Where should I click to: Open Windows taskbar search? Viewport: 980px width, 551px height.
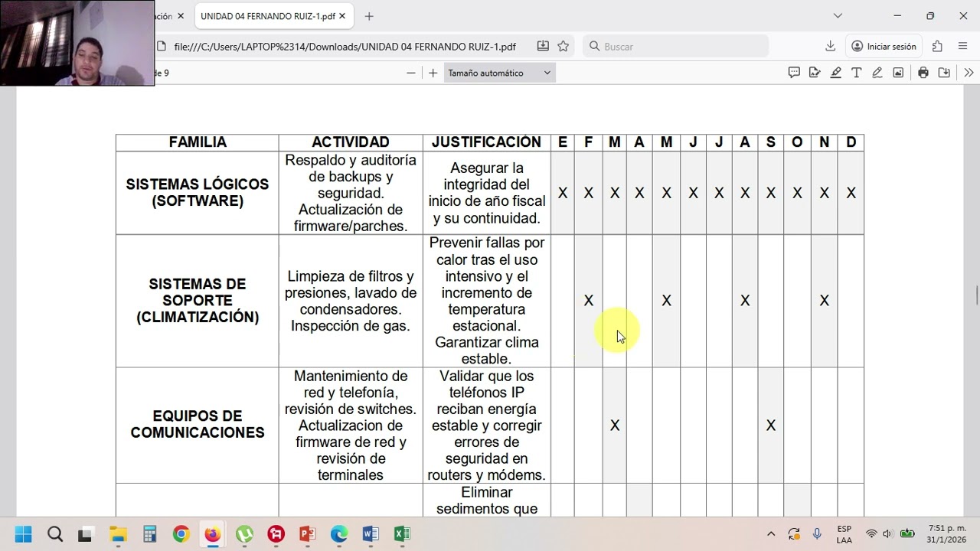55,533
